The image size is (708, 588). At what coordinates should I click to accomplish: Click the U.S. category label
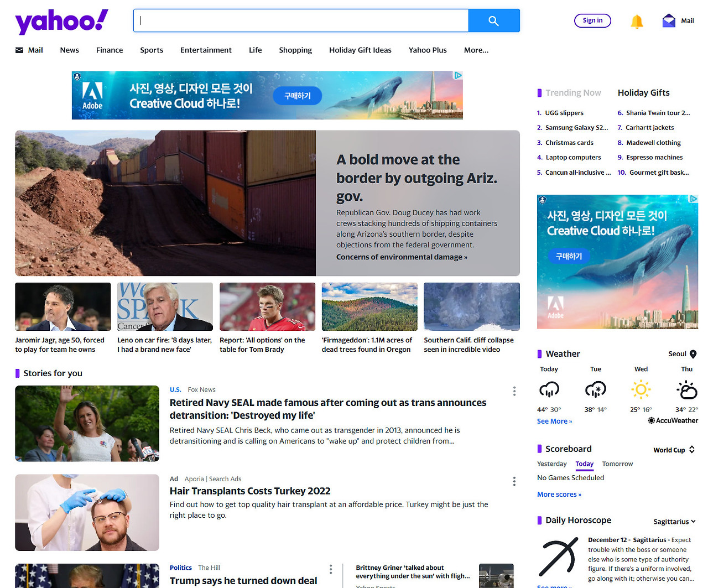[x=175, y=390]
